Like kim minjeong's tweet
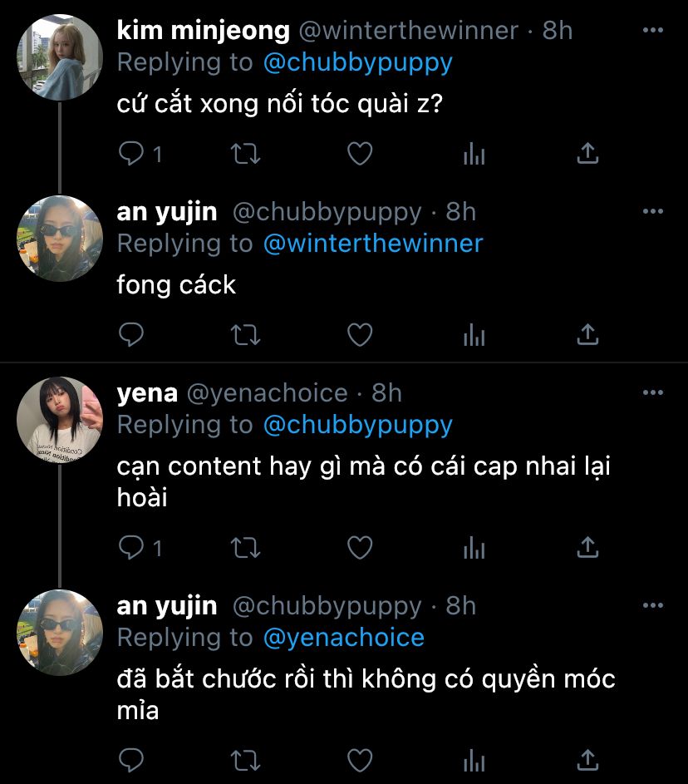688x784 pixels. 359,154
